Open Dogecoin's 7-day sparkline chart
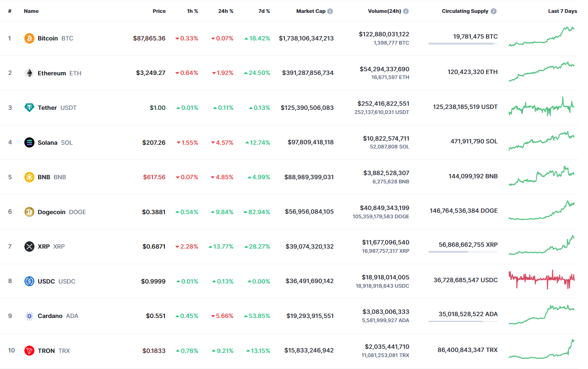Image resolution: width=588 pixels, height=369 pixels. tap(542, 210)
